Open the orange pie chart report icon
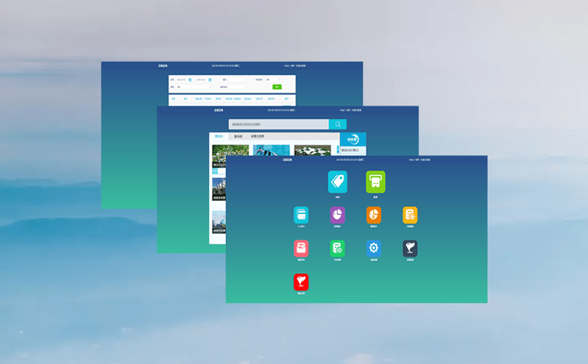Image resolution: width=588 pixels, height=364 pixels. tap(374, 215)
